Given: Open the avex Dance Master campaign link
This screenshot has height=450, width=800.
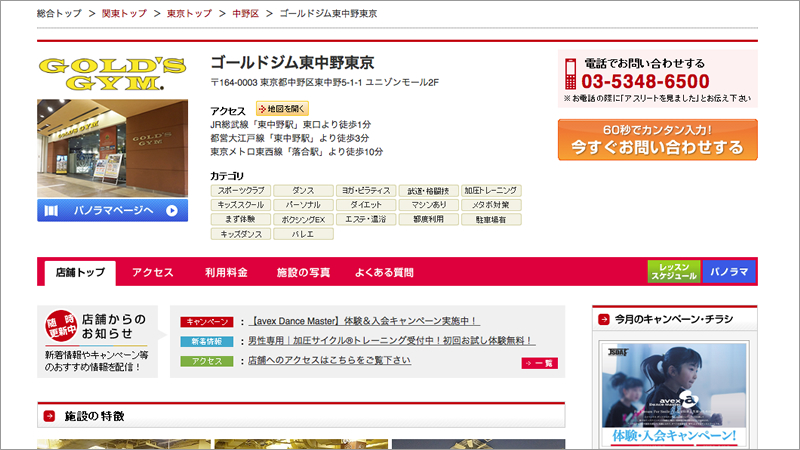Looking at the screenshot, I should point(364,321).
